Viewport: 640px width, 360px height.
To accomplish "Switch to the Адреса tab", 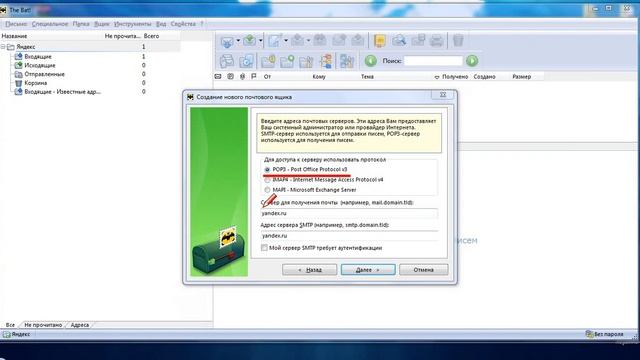I will pos(80,325).
